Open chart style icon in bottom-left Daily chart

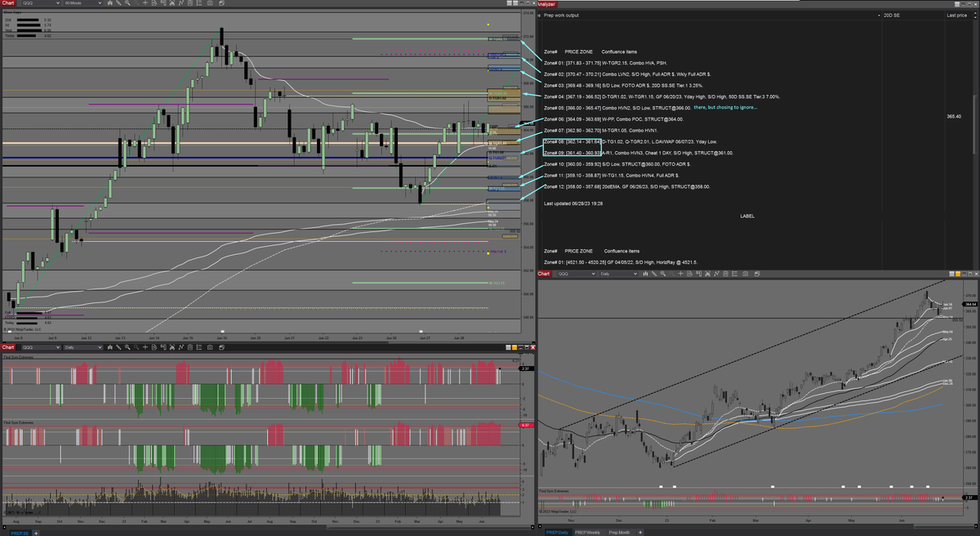coord(110,347)
